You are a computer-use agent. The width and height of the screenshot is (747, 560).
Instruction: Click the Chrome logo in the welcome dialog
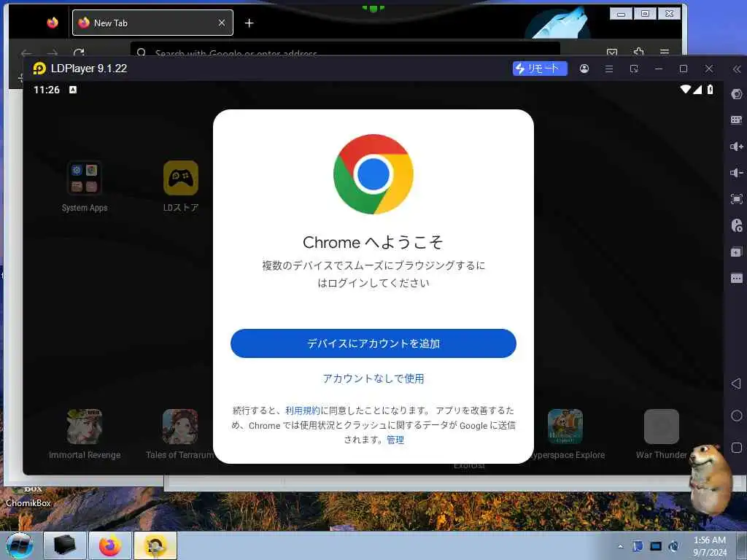(x=373, y=174)
